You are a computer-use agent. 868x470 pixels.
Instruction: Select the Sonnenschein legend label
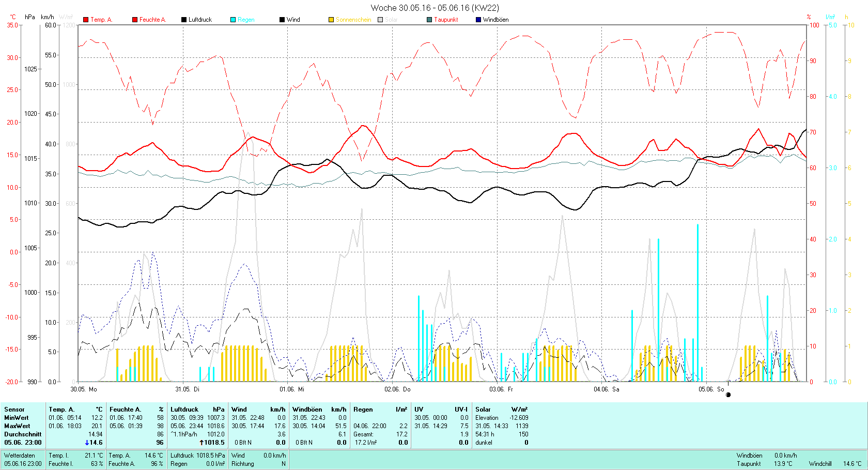(353, 20)
